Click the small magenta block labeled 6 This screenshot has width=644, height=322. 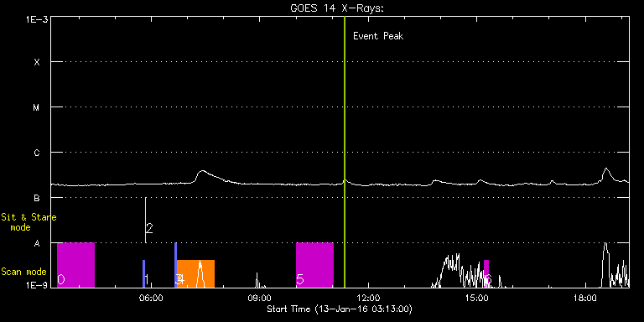tap(486, 273)
